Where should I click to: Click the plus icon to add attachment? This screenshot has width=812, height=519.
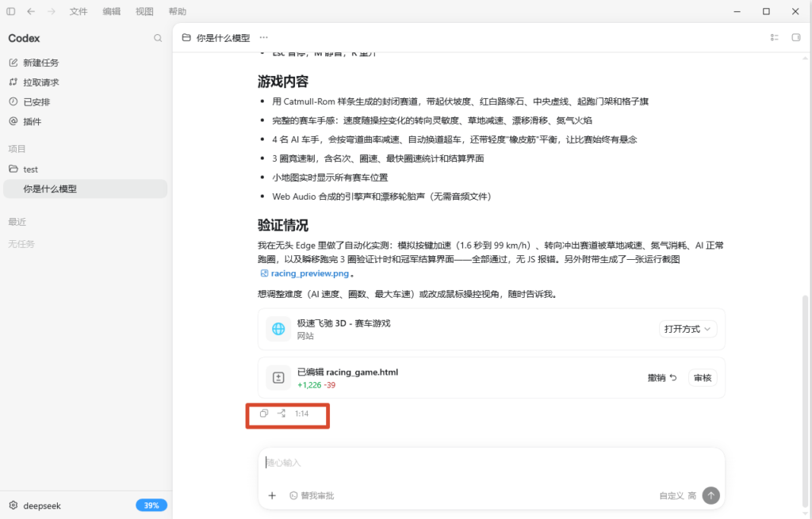pos(272,496)
